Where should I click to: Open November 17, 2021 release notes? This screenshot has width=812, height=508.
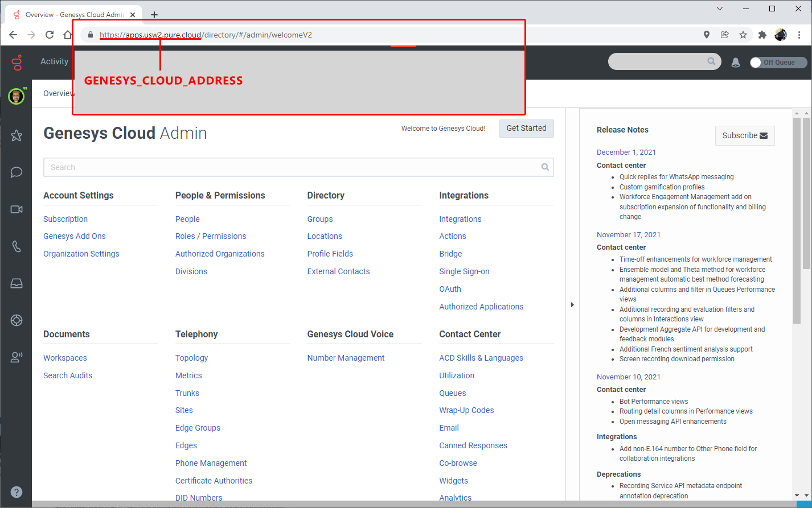pyautogui.click(x=629, y=234)
